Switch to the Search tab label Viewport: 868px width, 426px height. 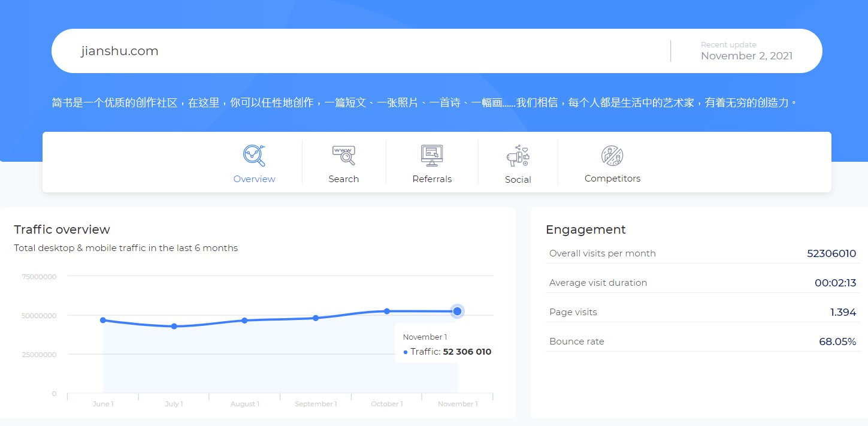coord(344,179)
